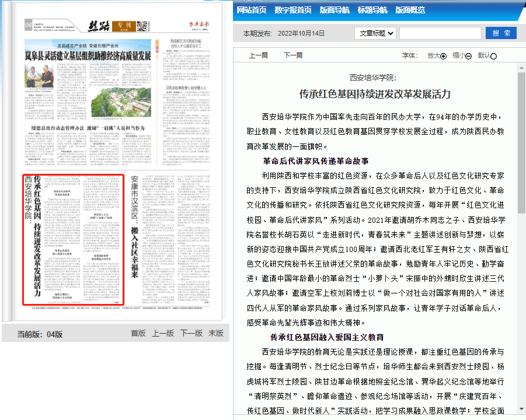Click the 放大 font enlarge plus icon

click(443, 56)
